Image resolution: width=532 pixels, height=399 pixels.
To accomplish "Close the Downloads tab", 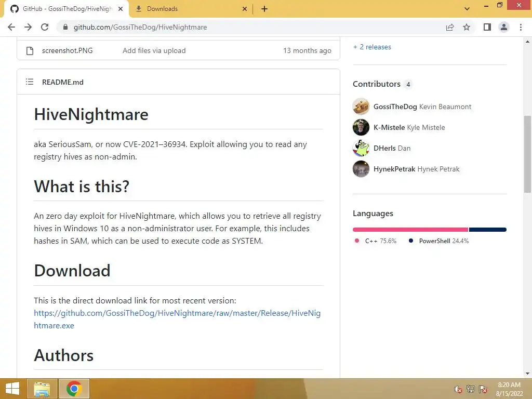I will coord(245,9).
